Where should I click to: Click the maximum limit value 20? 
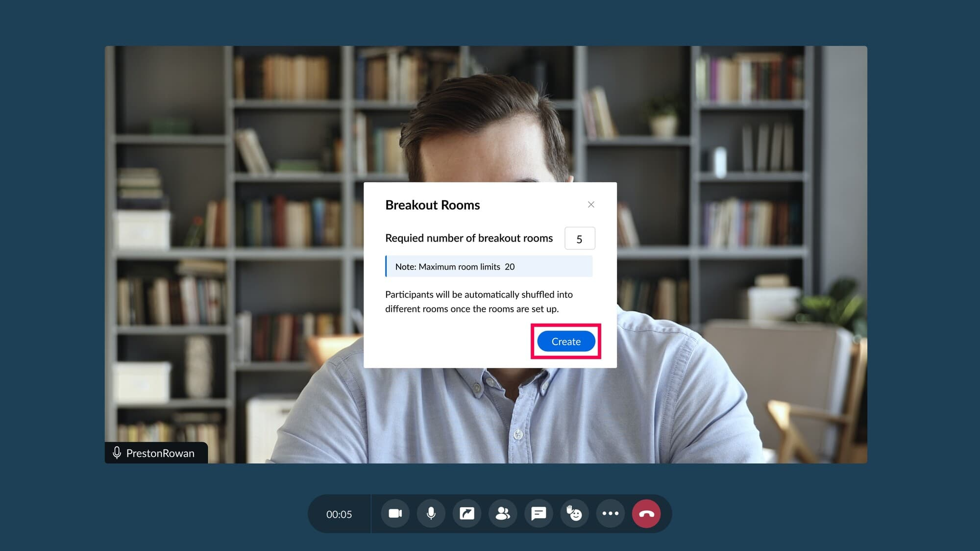pyautogui.click(x=510, y=267)
